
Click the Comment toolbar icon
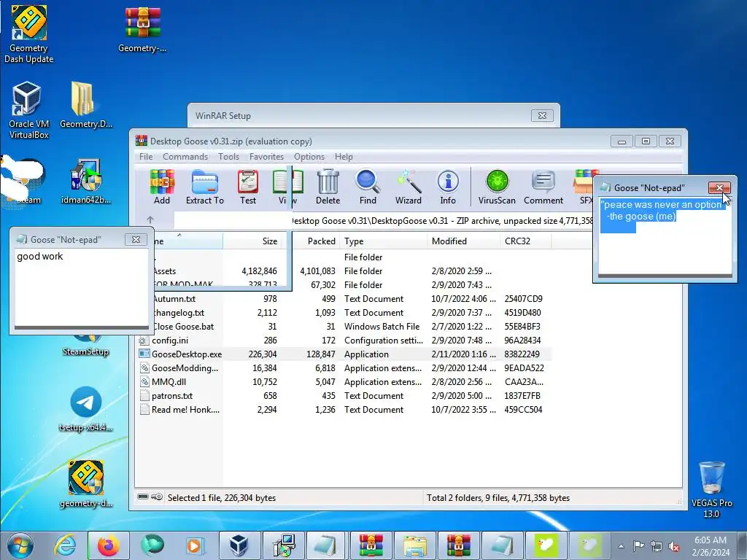[543, 187]
